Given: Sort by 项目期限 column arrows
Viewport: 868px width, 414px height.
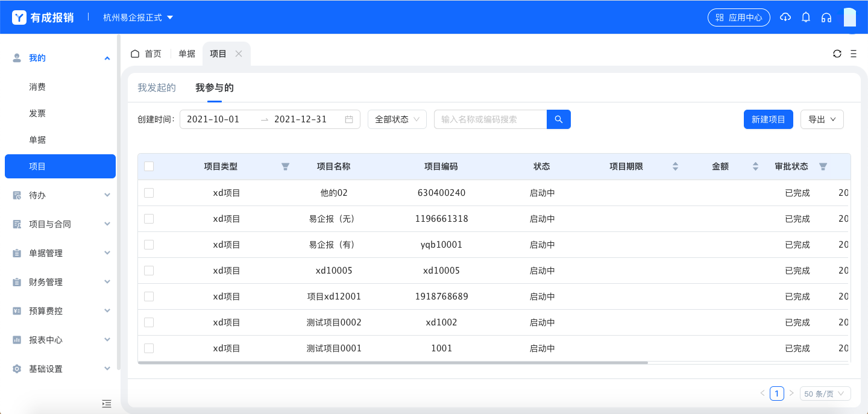Looking at the screenshot, I should click(x=675, y=167).
